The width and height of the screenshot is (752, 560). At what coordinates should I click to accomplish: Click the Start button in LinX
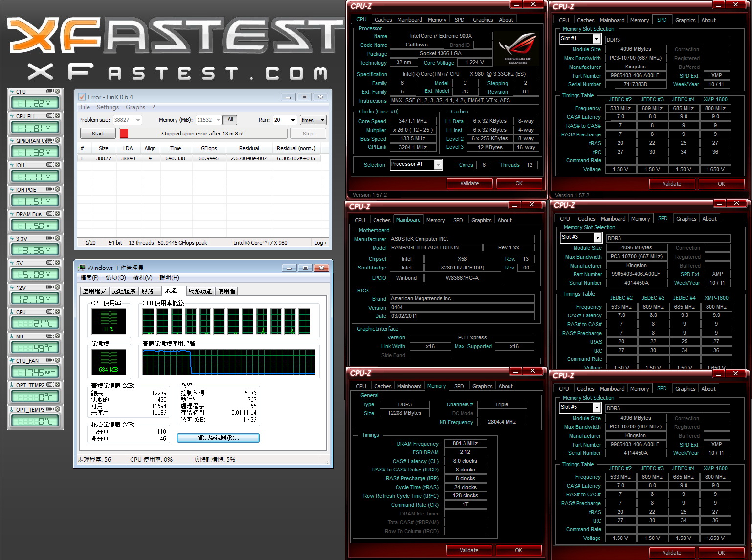[x=98, y=134]
